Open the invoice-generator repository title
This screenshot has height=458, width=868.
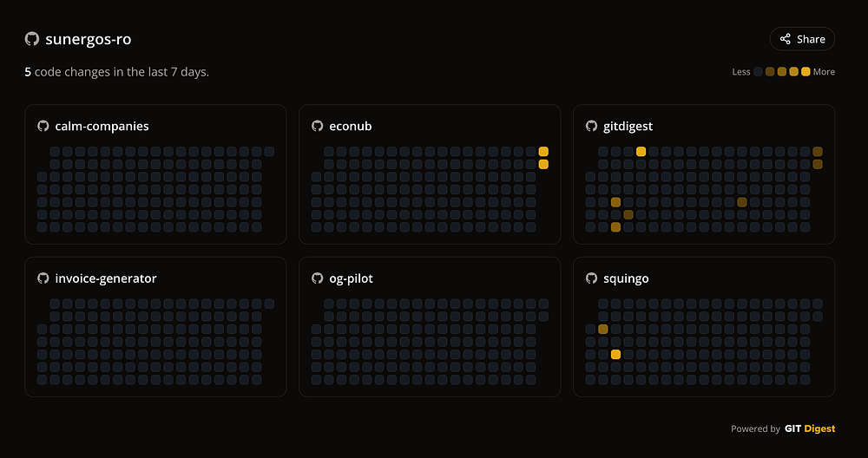pyautogui.click(x=106, y=278)
